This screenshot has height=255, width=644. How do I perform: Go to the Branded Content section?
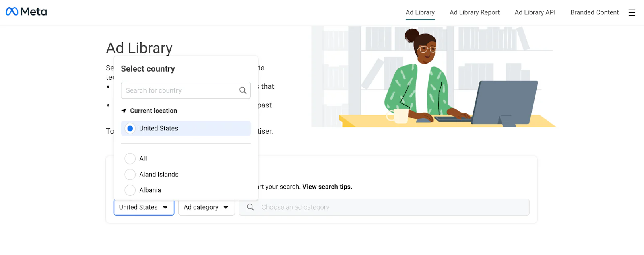pyautogui.click(x=594, y=12)
